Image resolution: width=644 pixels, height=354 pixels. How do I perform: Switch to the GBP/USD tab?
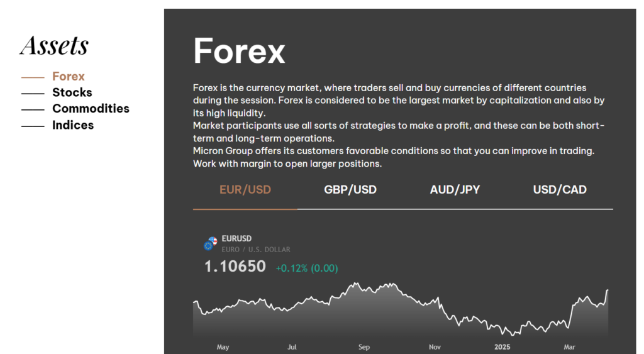(x=350, y=189)
